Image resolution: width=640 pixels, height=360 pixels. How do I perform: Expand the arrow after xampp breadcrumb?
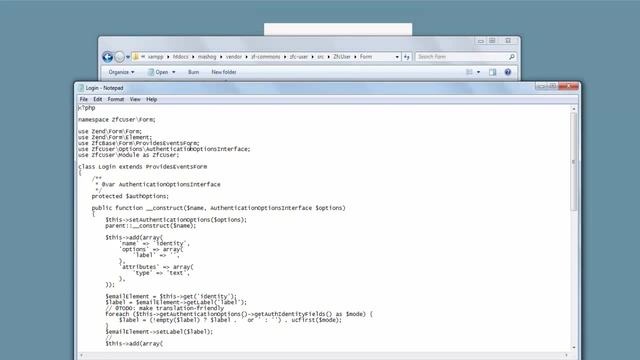168,57
